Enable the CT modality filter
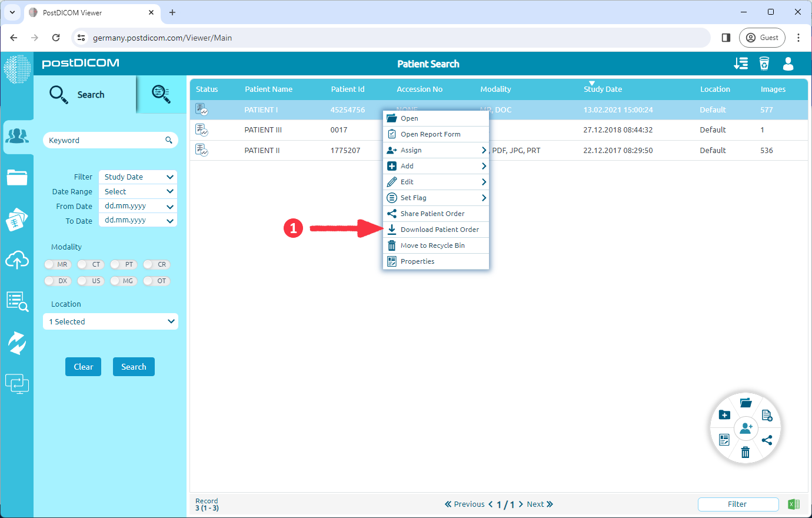This screenshot has height=518, width=812. (90, 264)
